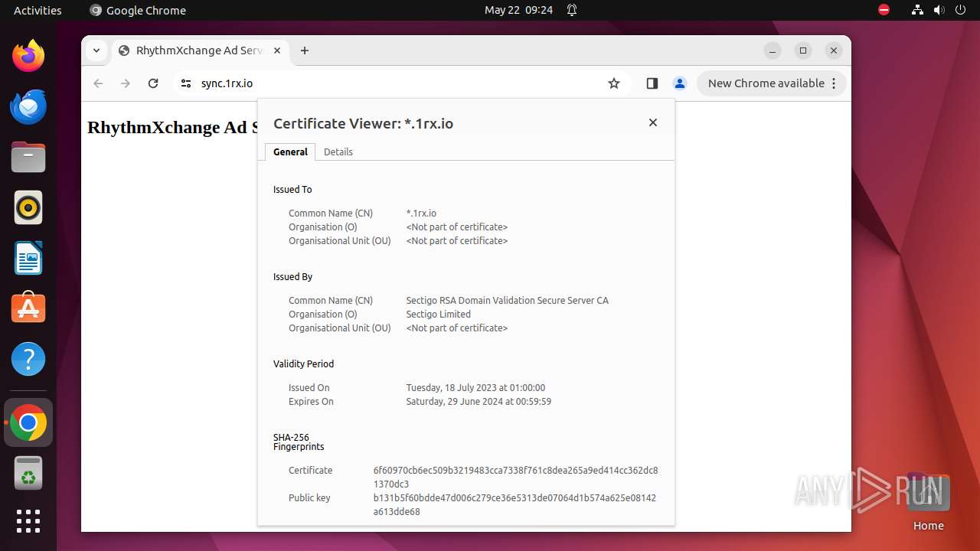Expand the tab search dropdown
Viewport: 980px width, 551px height.
(x=96, y=51)
